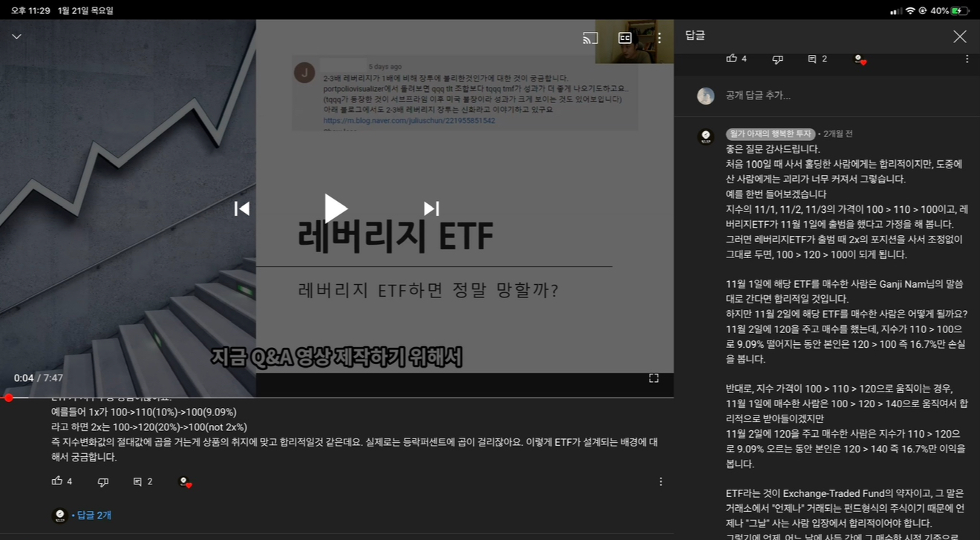Tap the '답글' panel title
980x540 pixels.
pyautogui.click(x=695, y=36)
